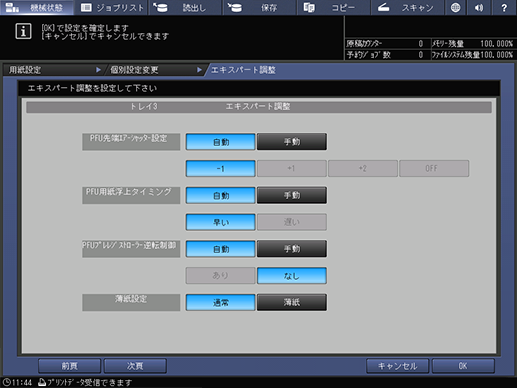Go to next page with 次頁
Image resolution: width=517 pixels, height=388 pixels.
point(135,366)
